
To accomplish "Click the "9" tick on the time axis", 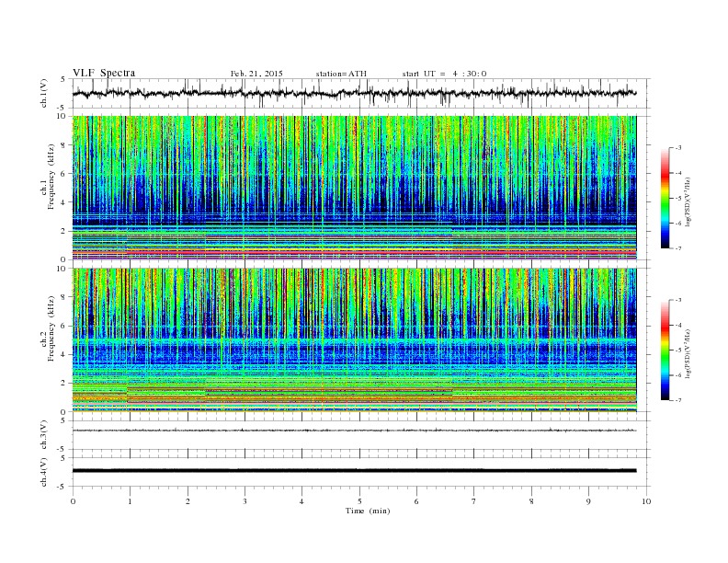I will click(x=588, y=501).
